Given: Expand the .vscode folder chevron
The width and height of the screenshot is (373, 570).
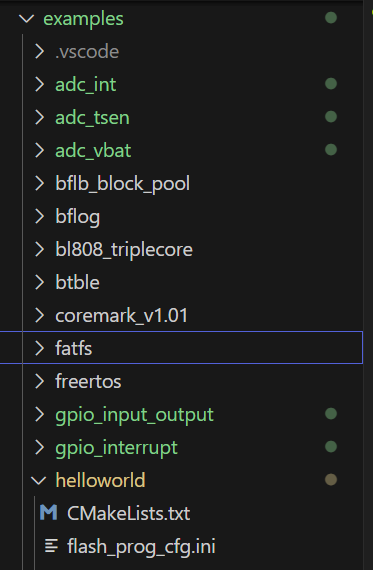Looking at the screenshot, I should pos(39,52).
